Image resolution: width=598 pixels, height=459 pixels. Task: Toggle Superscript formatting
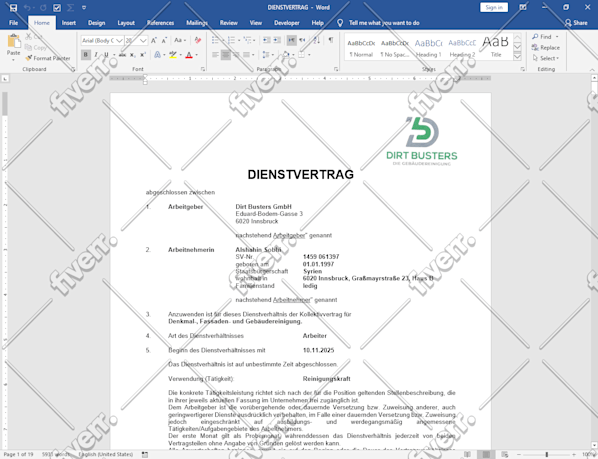point(142,55)
